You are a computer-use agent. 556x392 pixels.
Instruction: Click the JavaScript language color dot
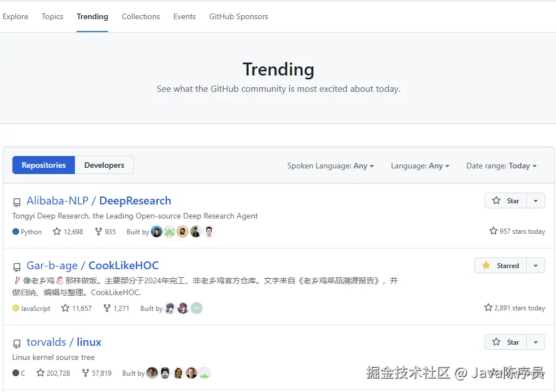(16, 308)
